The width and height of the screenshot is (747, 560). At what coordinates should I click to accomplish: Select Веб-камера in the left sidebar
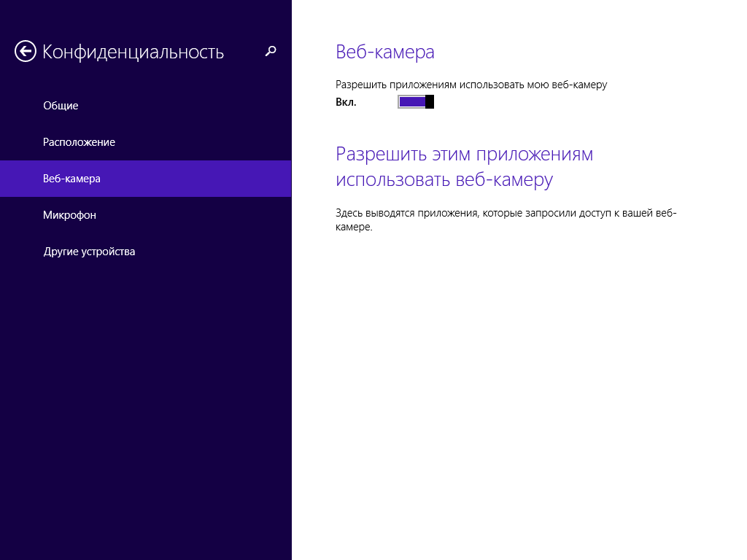coord(71,179)
